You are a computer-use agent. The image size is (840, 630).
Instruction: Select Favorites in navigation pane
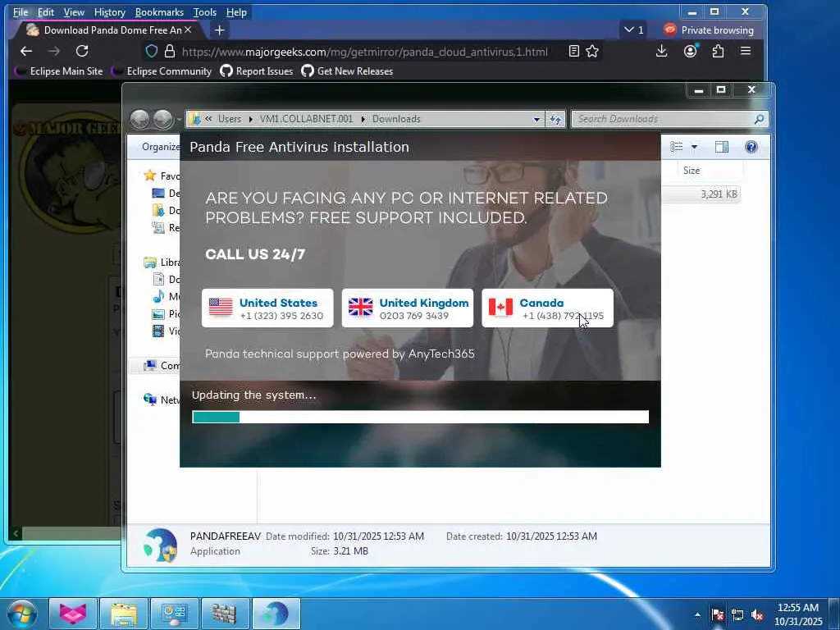pyautogui.click(x=162, y=176)
